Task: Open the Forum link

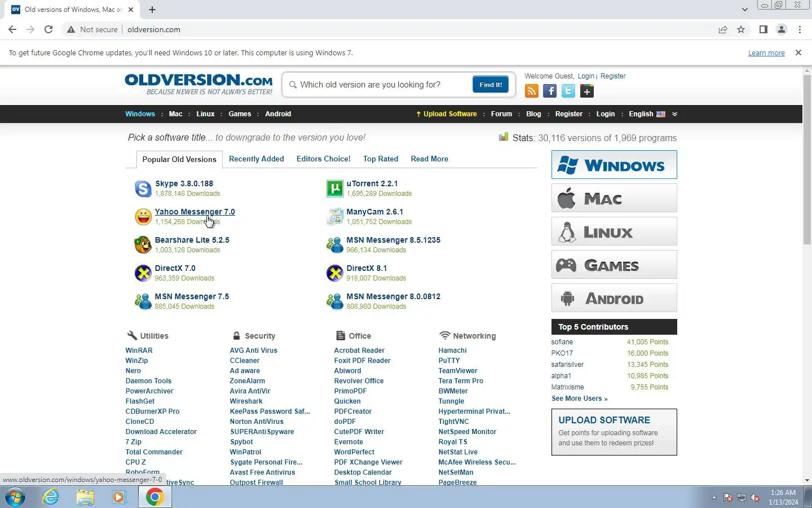Action: tap(501, 114)
